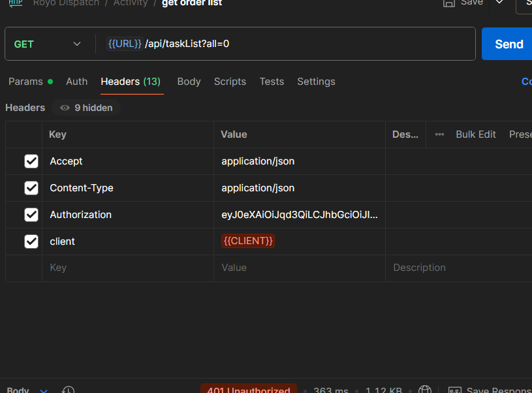Click the Activity breadcrumb link

click(x=129, y=3)
